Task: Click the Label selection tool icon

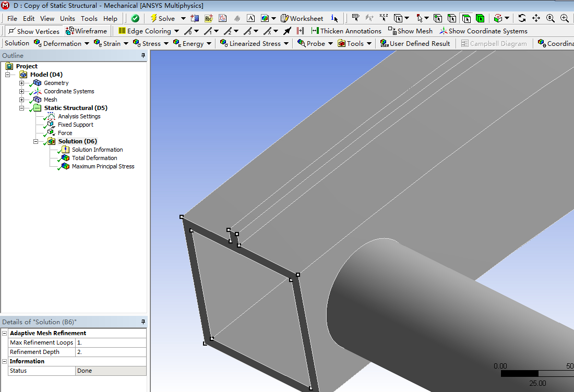Action: [x=355, y=18]
